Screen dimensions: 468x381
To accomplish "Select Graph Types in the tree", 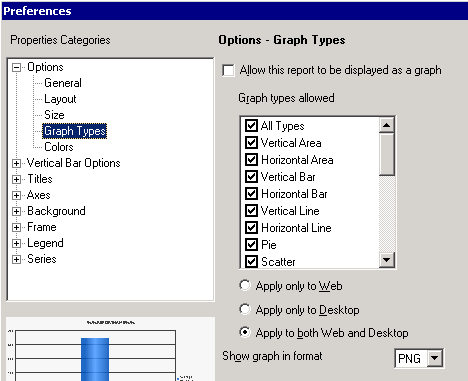I will (75, 131).
